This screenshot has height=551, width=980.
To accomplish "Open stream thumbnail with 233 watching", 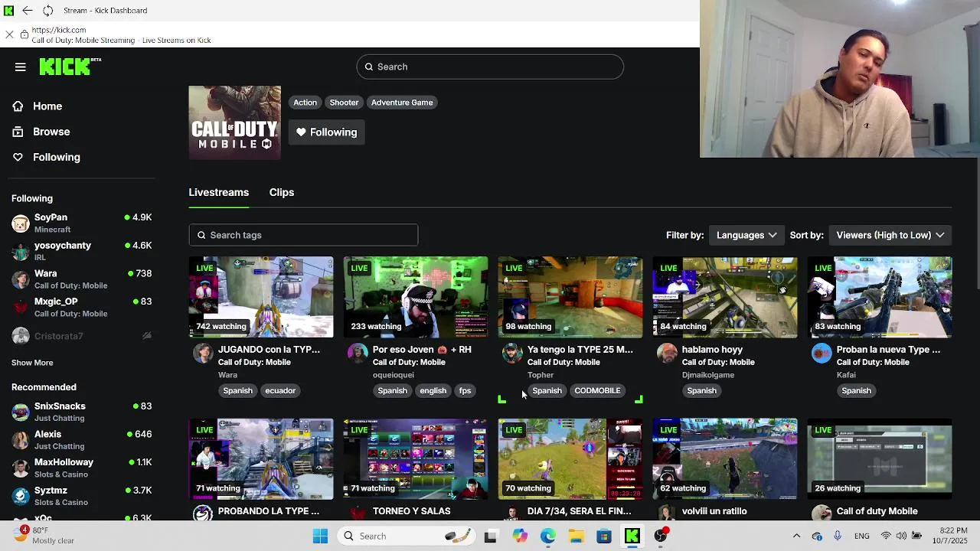I will 416,297.
